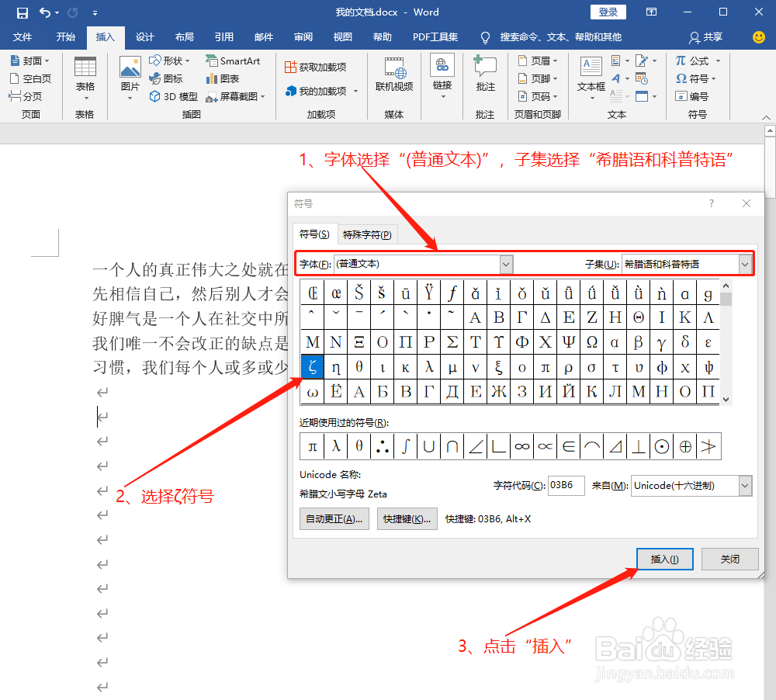Click 关闭 to close the dialog
776x700 pixels.
pyautogui.click(x=730, y=559)
